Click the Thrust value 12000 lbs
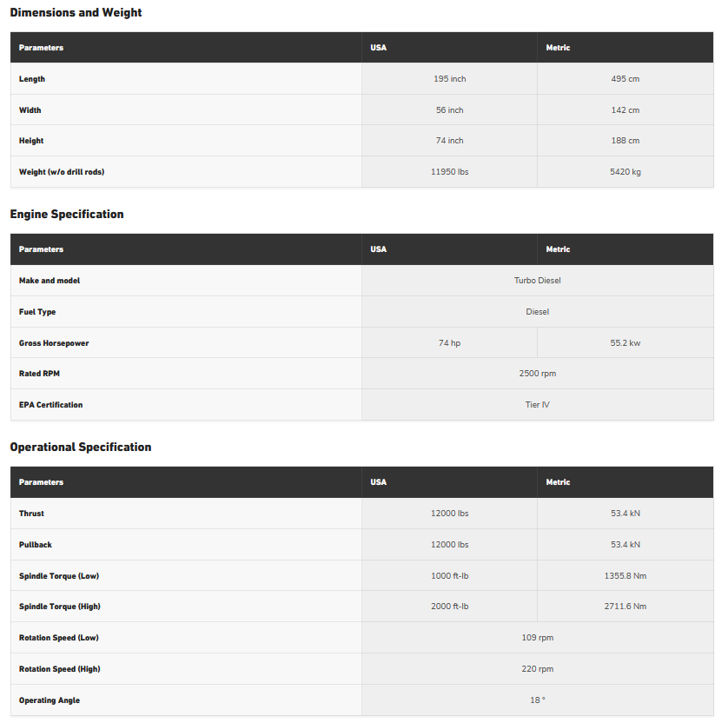Viewport: 728px width, 723px height. coord(450,514)
